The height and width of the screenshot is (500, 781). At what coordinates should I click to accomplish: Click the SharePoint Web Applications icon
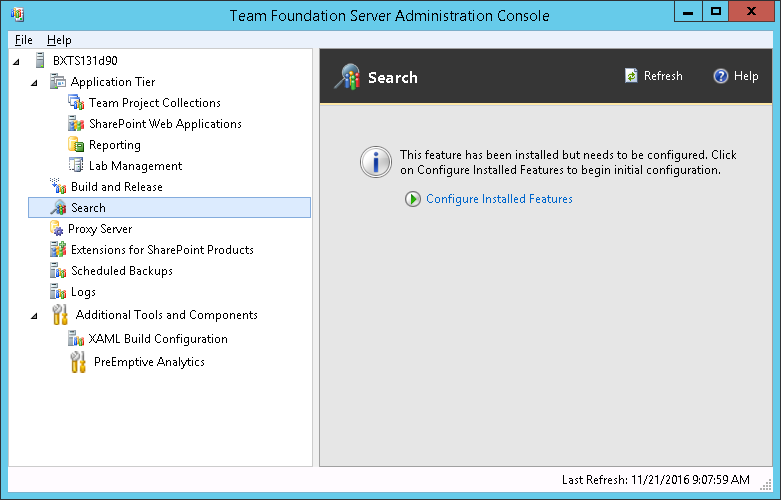click(x=76, y=124)
